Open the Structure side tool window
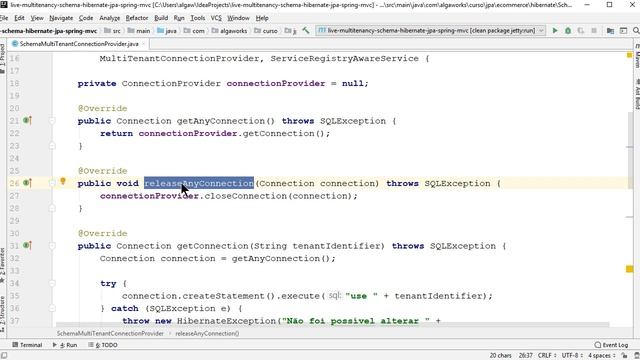The image size is (640, 360). pos(2,314)
